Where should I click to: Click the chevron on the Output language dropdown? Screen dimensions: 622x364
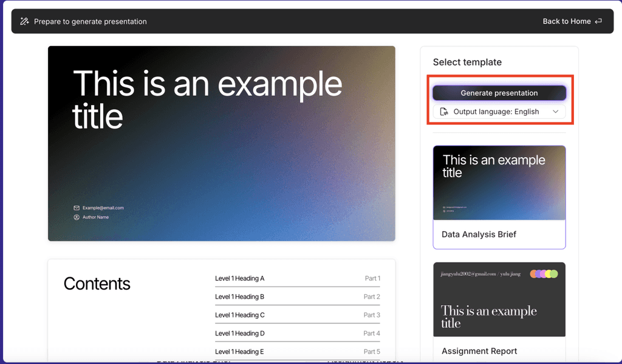556,112
